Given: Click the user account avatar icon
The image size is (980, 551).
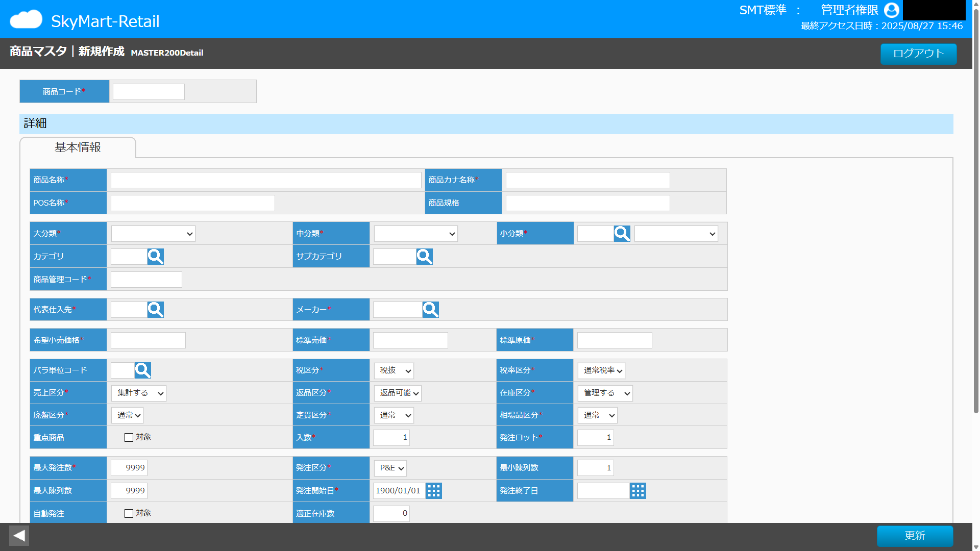Looking at the screenshot, I should (x=891, y=10).
